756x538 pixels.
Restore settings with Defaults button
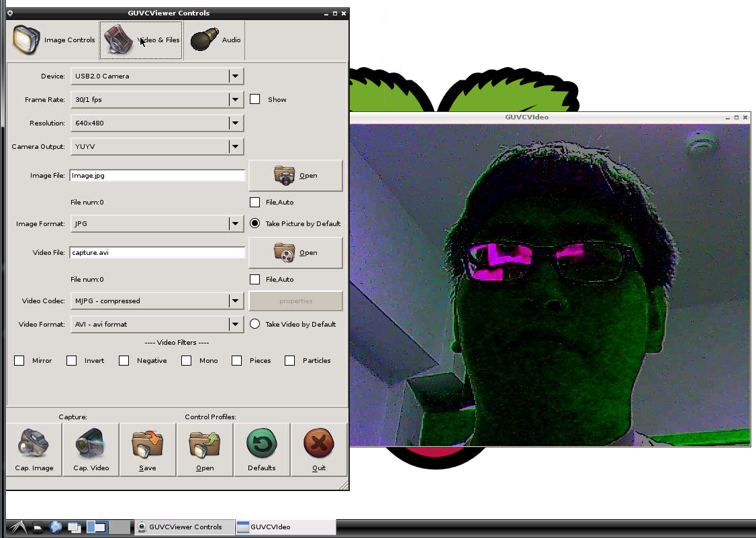pos(261,449)
